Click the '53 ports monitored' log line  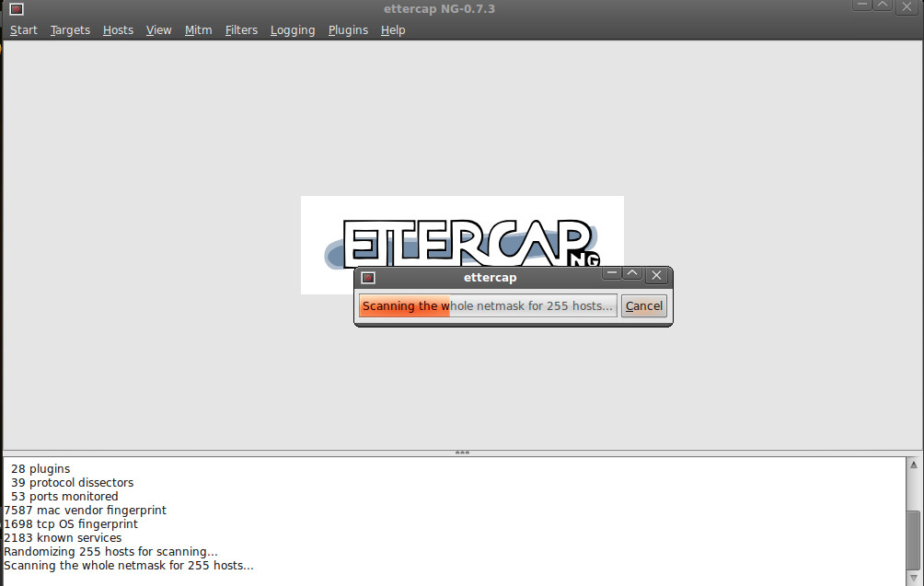(x=64, y=497)
